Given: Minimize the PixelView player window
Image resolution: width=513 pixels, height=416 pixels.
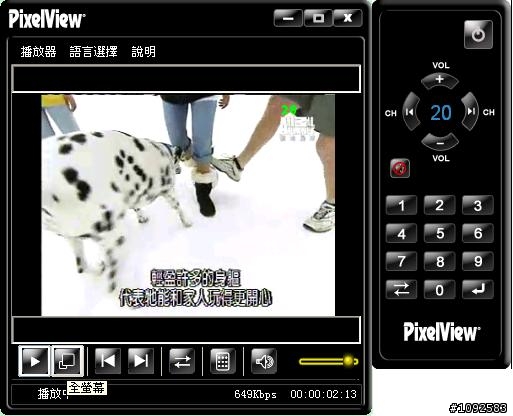Looking at the screenshot, I should (288, 18).
